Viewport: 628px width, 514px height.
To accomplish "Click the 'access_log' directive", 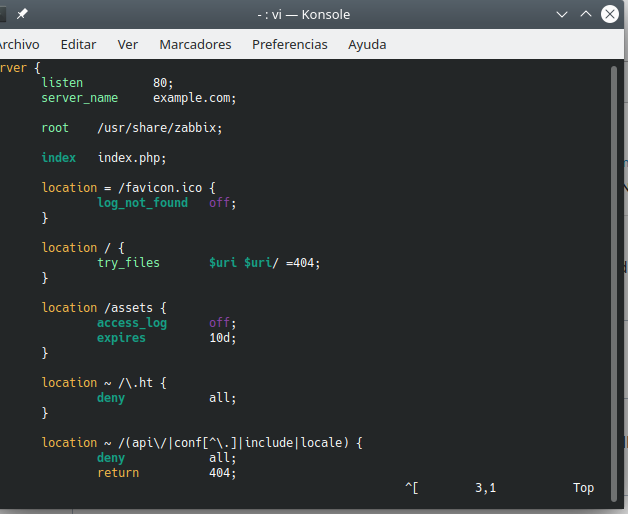I will click(x=132, y=323).
